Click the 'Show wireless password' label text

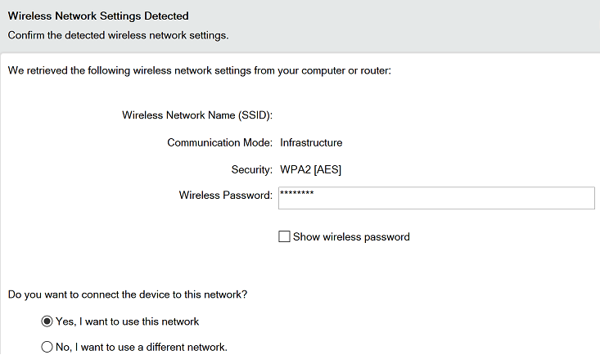pos(351,237)
